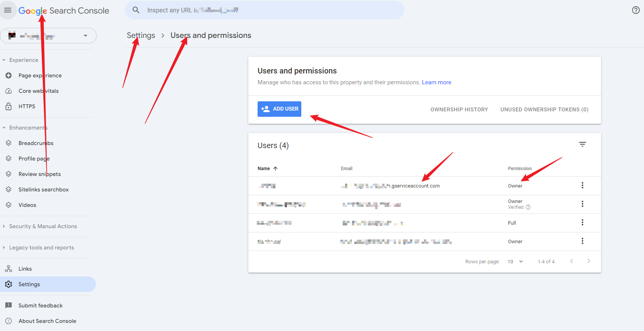This screenshot has width=644, height=331.
Task: Open OWNERSHIP HISTORY
Action: [459, 109]
